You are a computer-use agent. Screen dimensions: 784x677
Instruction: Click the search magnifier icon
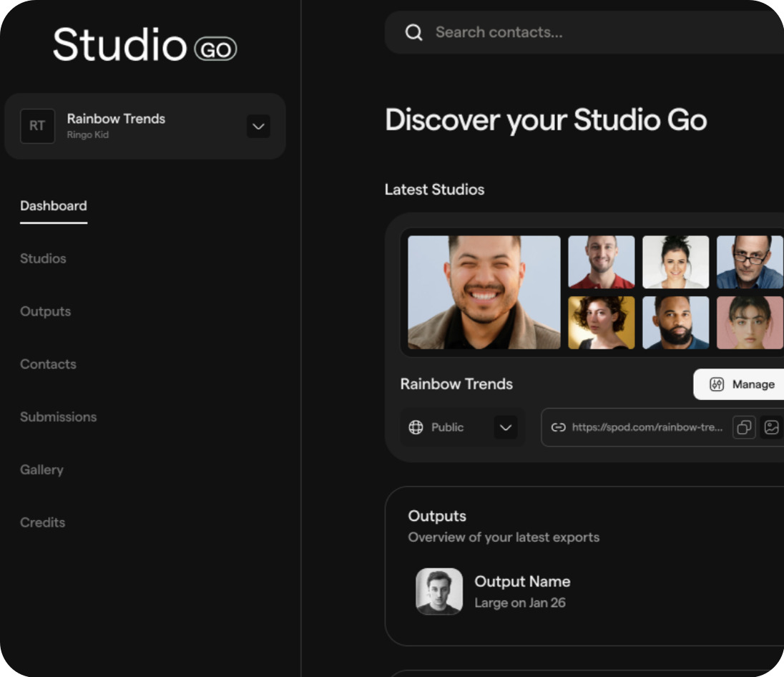413,32
